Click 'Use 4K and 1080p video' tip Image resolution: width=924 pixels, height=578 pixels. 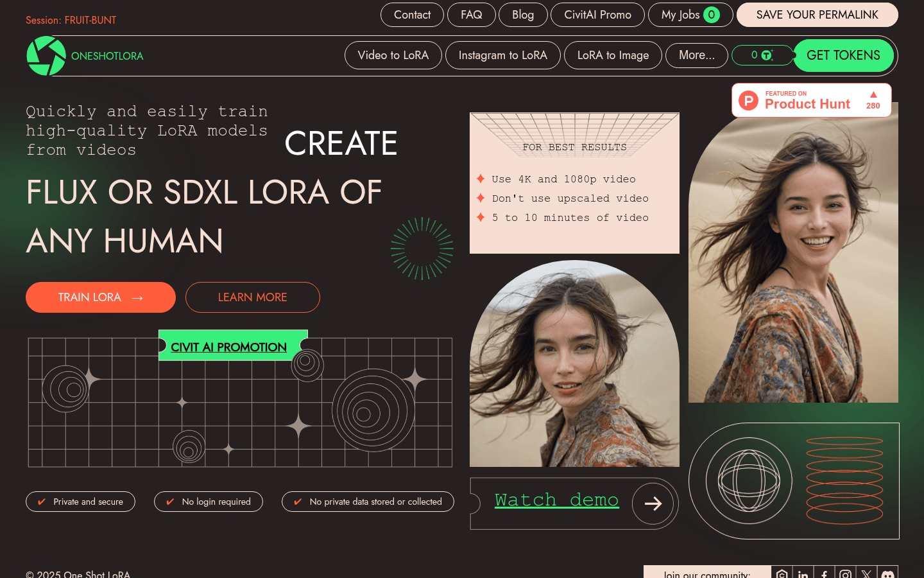564,179
